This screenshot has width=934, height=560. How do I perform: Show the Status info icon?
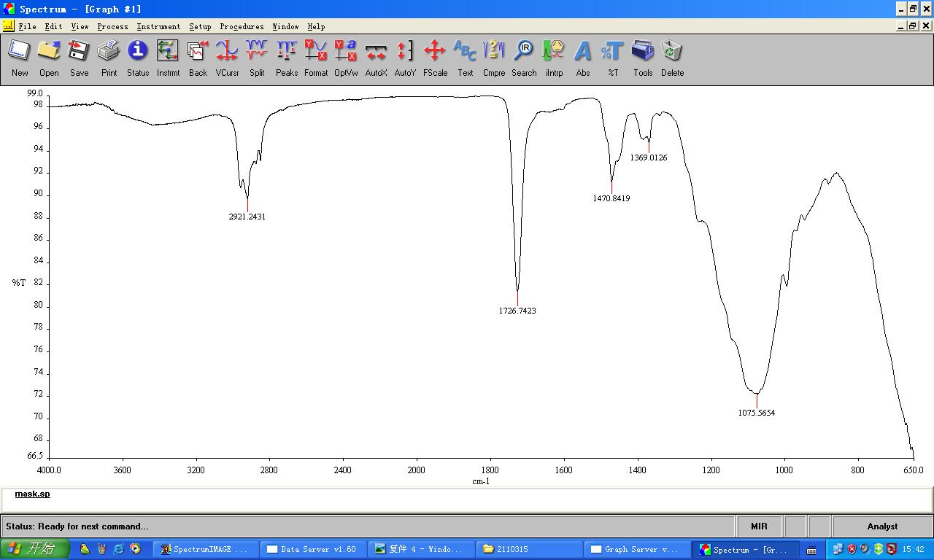[138, 58]
